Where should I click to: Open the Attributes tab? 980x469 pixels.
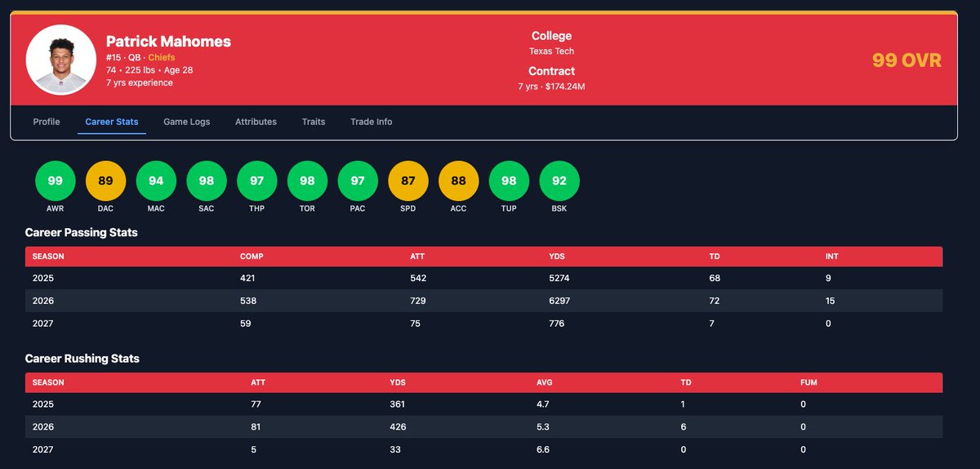coord(256,122)
